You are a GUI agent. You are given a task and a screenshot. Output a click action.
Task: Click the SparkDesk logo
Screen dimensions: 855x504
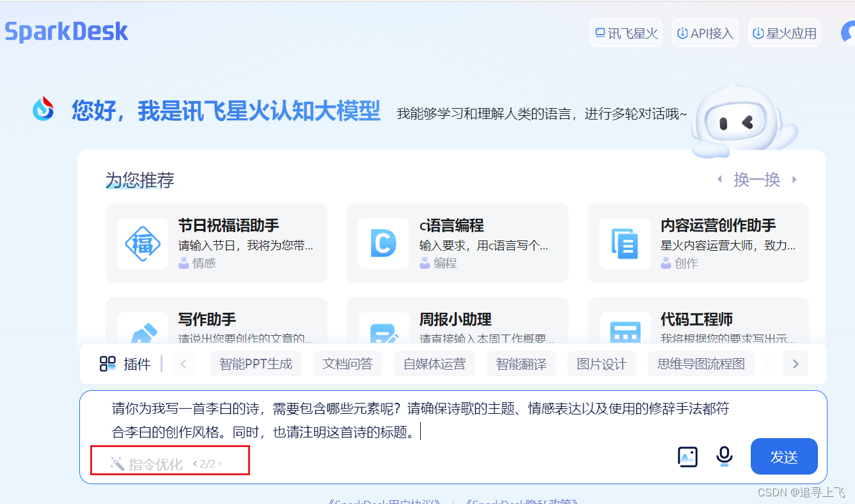tap(67, 32)
